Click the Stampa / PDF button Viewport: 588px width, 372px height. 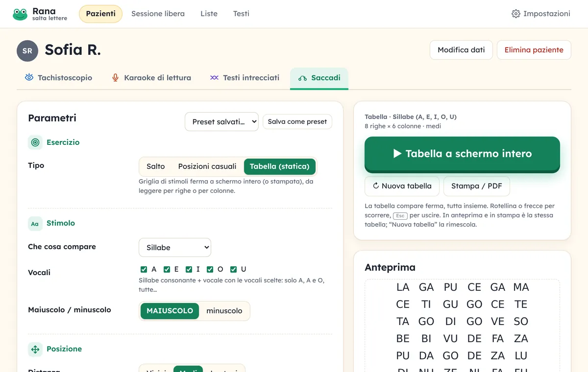[477, 186]
